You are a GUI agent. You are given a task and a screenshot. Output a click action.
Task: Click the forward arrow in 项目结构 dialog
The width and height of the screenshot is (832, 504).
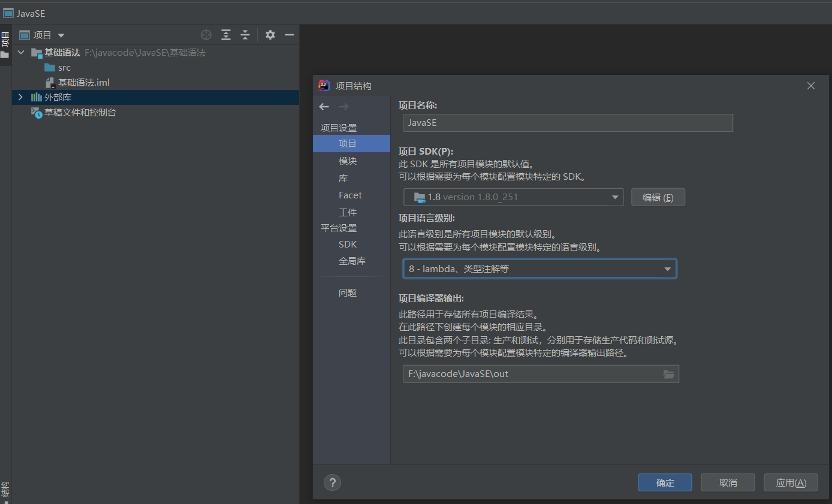pos(343,107)
